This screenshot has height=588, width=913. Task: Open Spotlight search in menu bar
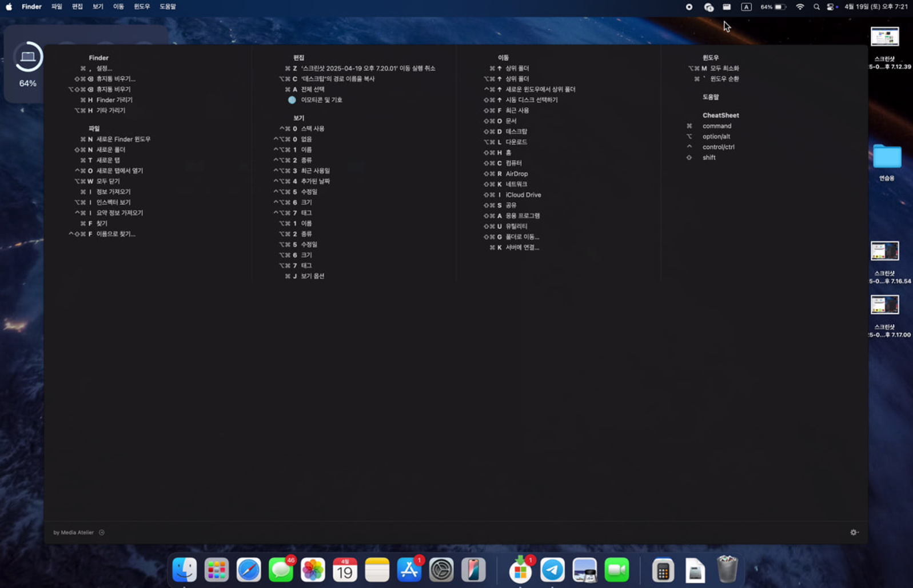[816, 7]
